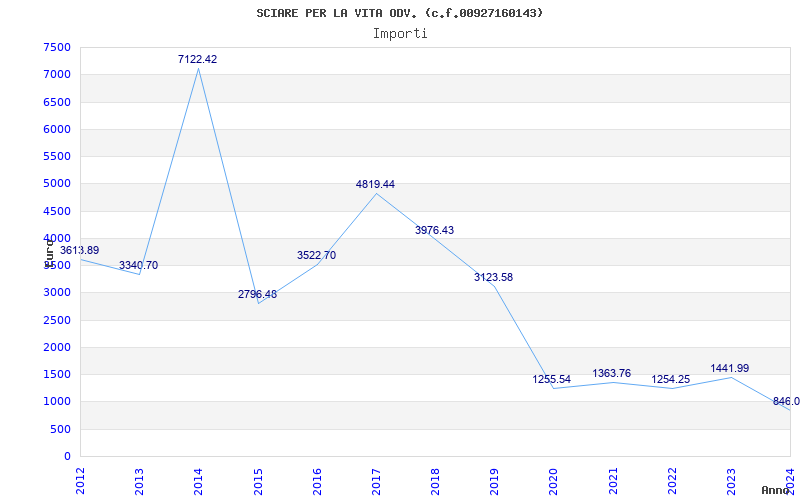Click the 1254.25 data label

click(670, 379)
